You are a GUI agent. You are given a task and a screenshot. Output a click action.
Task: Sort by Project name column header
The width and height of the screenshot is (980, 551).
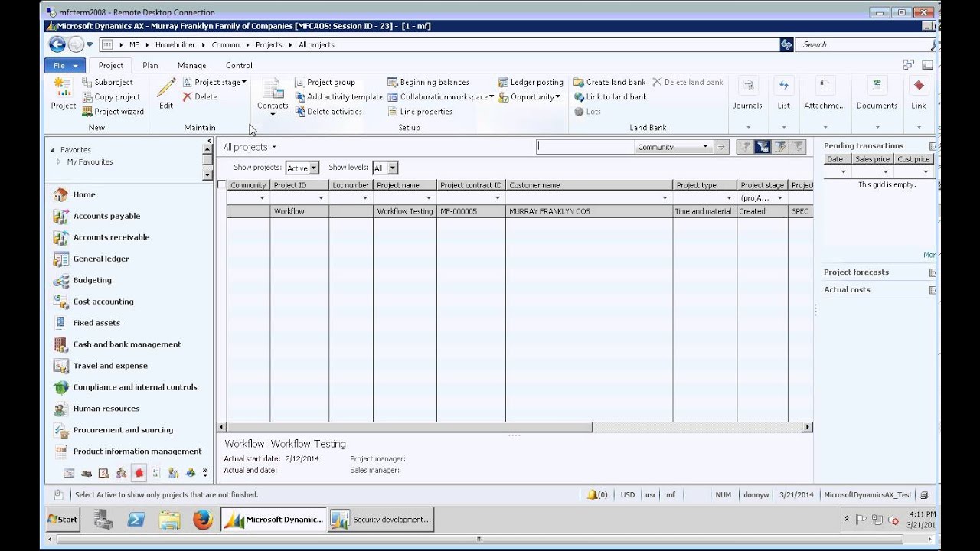(404, 185)
